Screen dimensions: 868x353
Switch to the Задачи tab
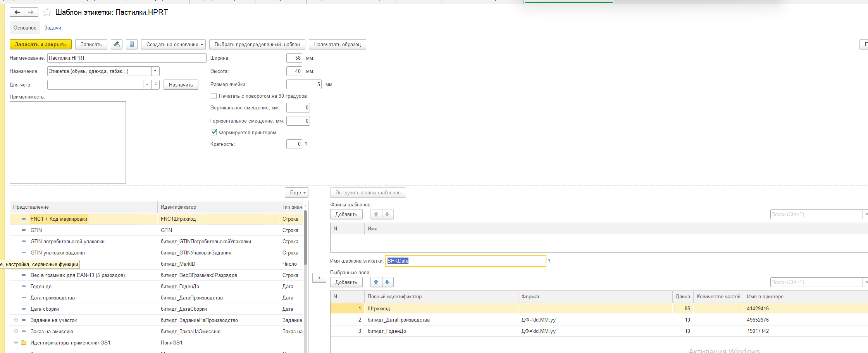coord(53,28)
